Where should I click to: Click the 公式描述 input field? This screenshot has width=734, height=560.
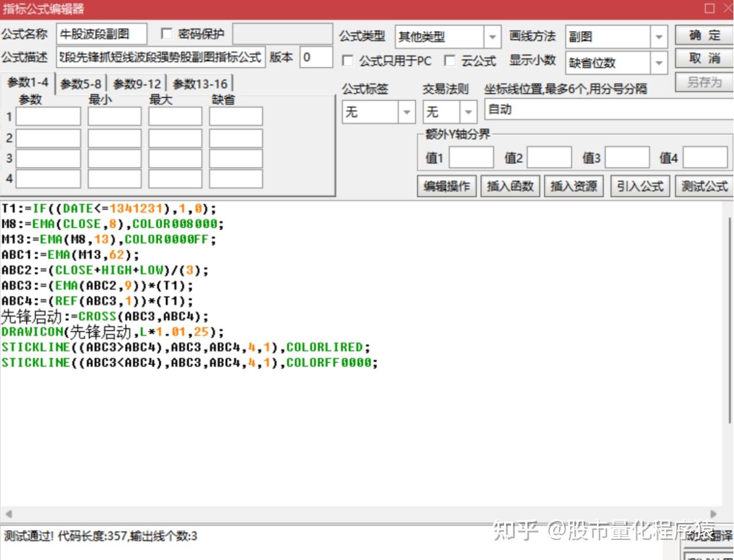coord(161,58)
